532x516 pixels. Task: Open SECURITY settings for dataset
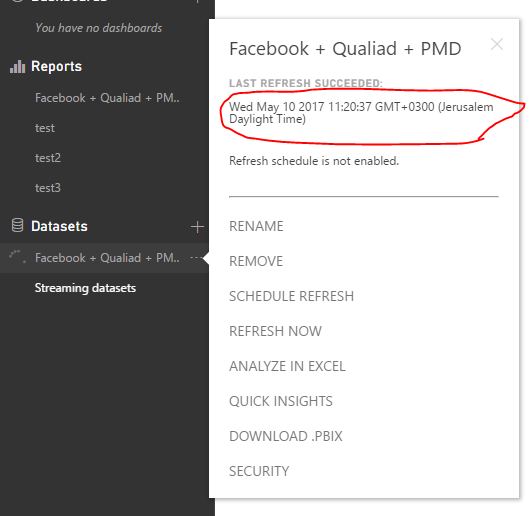[x=259, y=471]
